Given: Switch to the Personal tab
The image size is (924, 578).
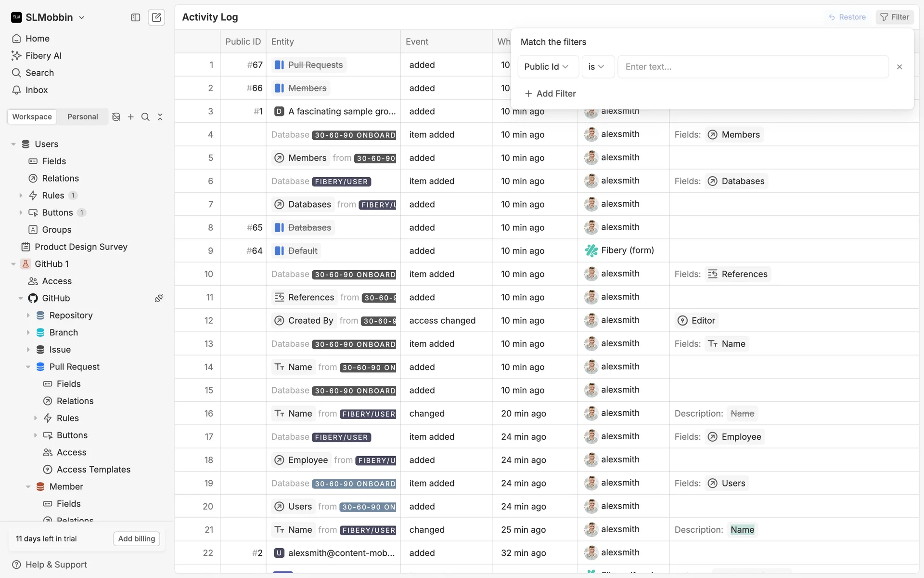Looking at the screenshot, I should (x=82, y=117).
